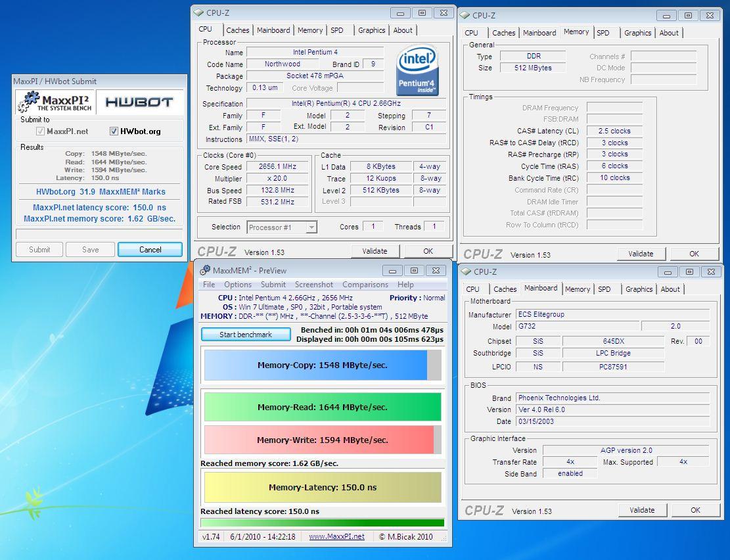
Task: Click Validate in the CPU-Z Memory window
Action: click(641, 254)
